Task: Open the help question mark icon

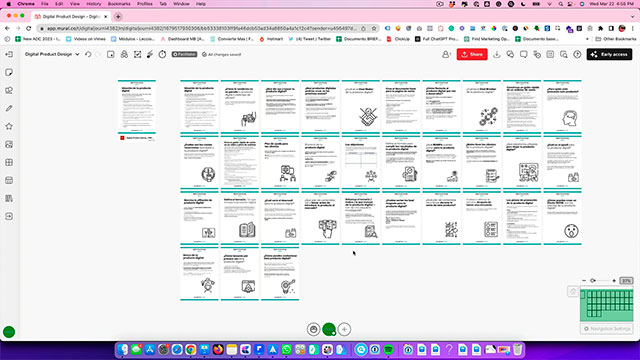Action: tap(577, 54)
